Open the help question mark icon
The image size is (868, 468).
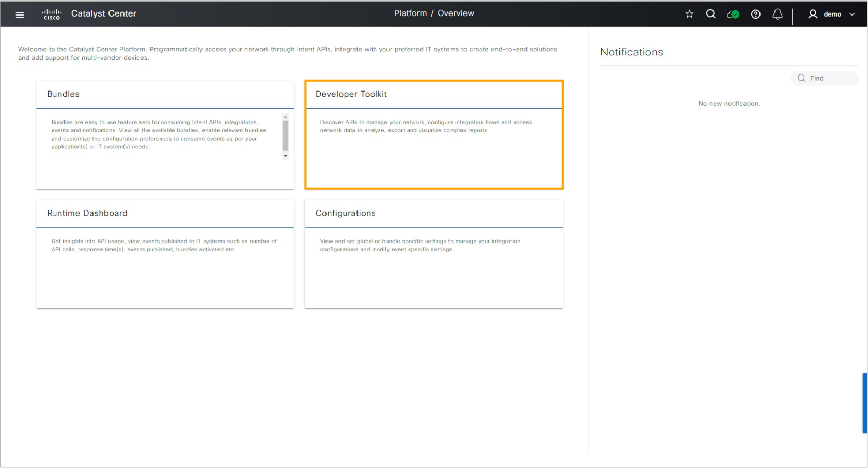point(756,14)
